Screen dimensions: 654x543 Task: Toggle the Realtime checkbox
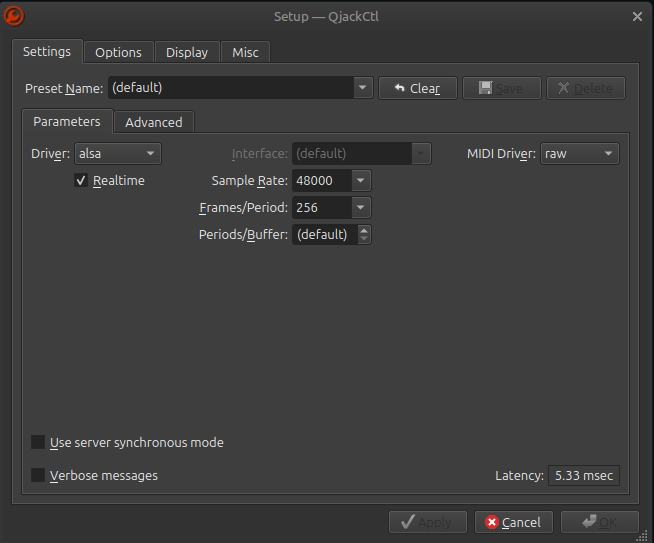[80, 181]
